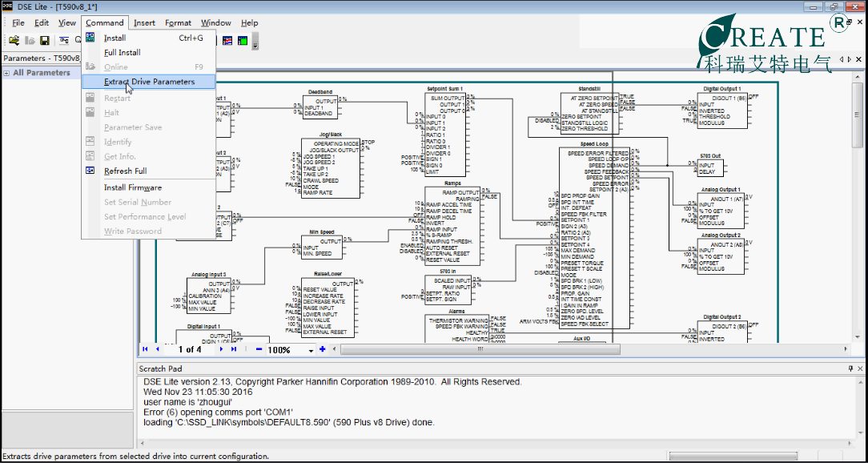Viewport: 868px width, 463px height.
Task: Choose Full Install in Command menu
Action: (148, 53)
